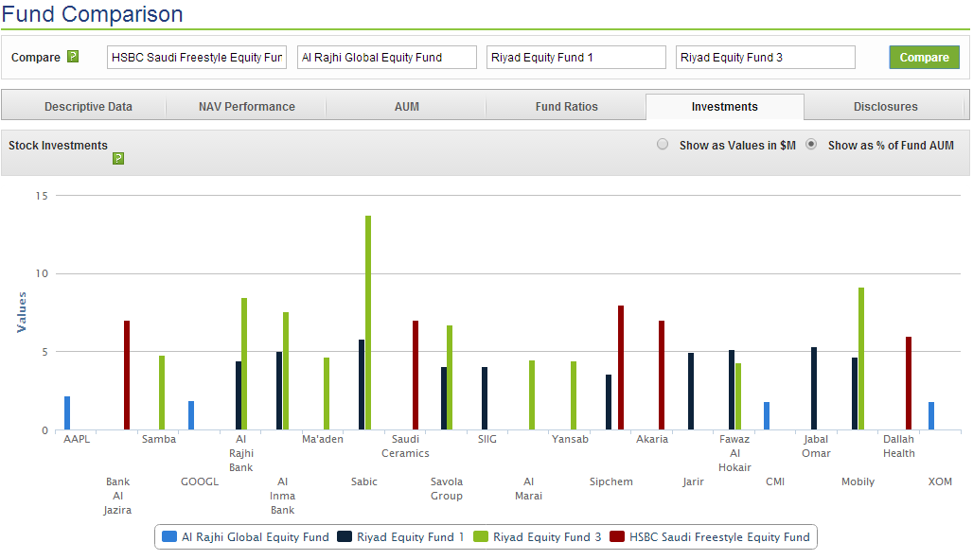Click the green Ma'aden bar
This screenshot has height=560, width=973.
(x=327, y=394)
